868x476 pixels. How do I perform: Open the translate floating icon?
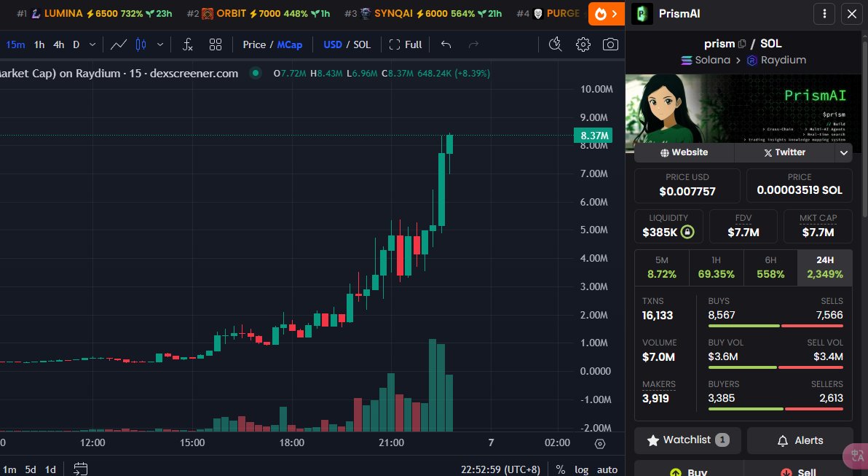(x=857, y=456)
